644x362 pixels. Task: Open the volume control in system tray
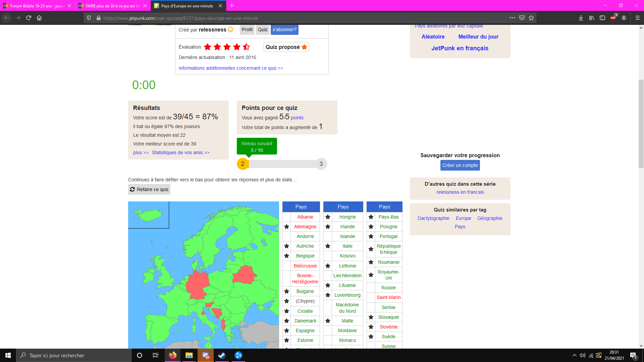coord(583,355)
